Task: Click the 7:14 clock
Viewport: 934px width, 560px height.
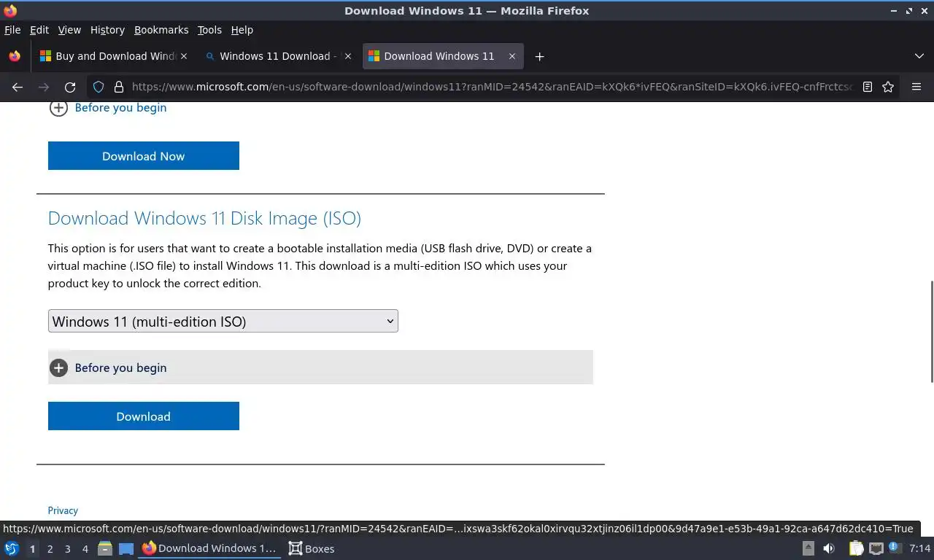Action: click(x=920, y=548)
